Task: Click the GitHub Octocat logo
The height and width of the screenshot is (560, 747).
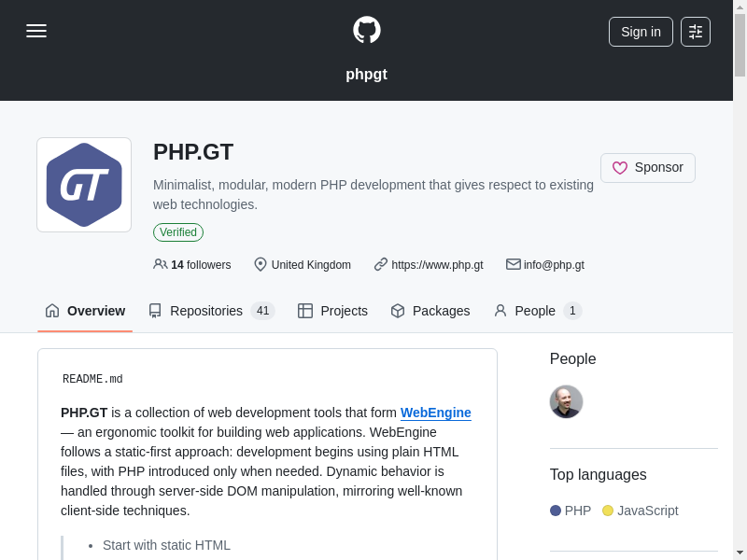Action: point(366,30)
